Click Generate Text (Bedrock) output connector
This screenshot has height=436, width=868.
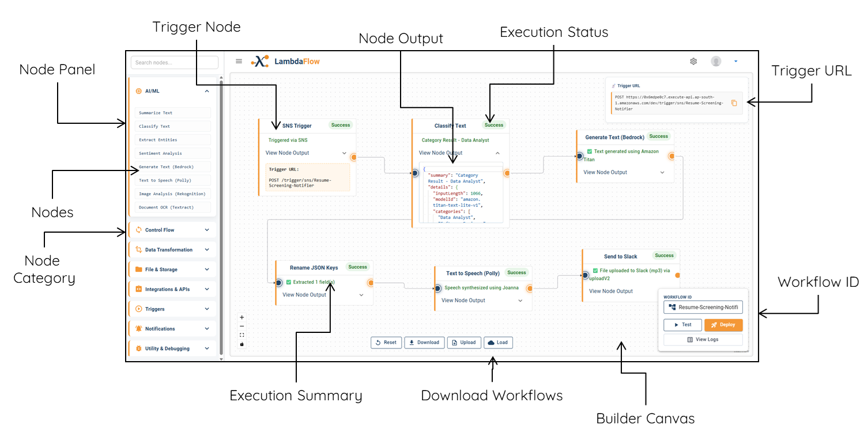(671, 156)
